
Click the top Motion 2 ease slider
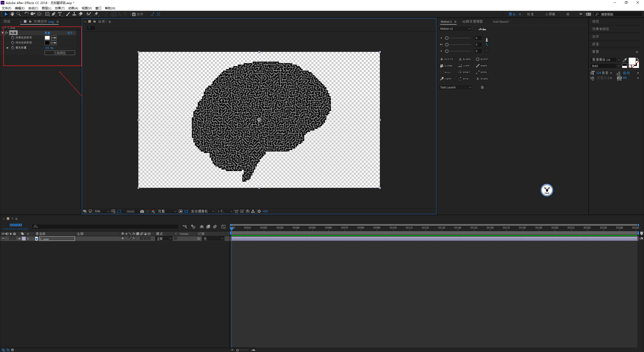[458, 38]
